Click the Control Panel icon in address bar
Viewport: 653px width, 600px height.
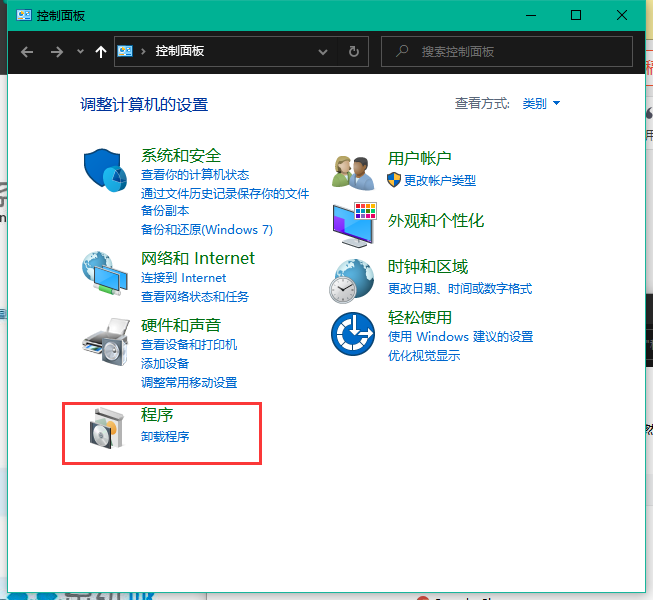click(x=125, y=51)
